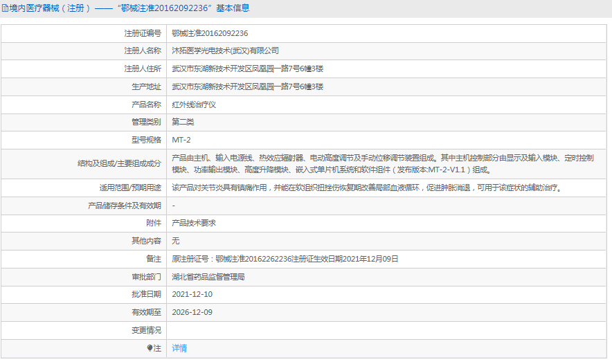Select the structure description starting 产品由主机

pyautogui.click(x=383, y=164)
